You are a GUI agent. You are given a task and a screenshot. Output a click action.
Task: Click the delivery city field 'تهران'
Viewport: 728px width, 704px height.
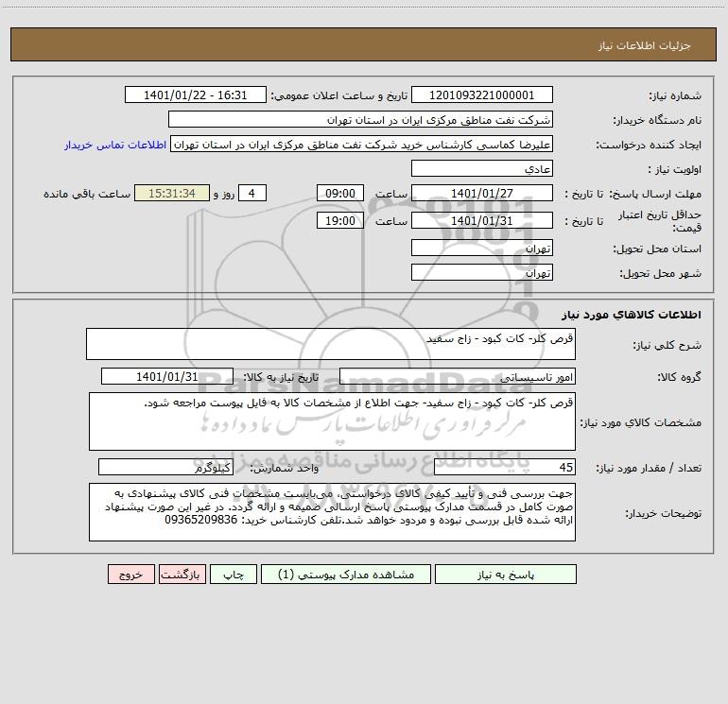(x=482, y=272)
